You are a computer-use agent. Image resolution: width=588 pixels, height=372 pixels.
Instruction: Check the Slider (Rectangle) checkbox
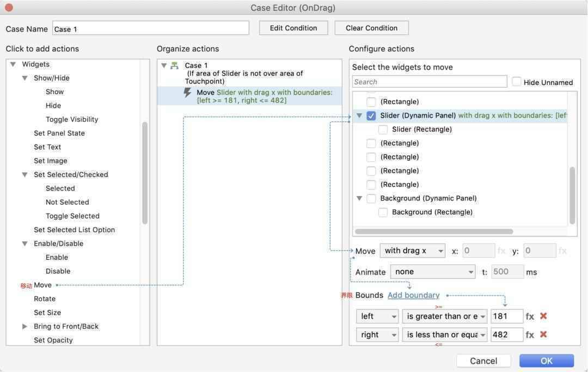(383, 130)
